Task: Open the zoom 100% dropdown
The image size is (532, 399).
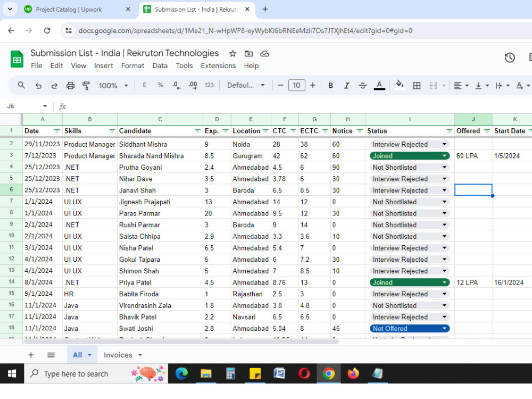Action: (x=113, y=86)
